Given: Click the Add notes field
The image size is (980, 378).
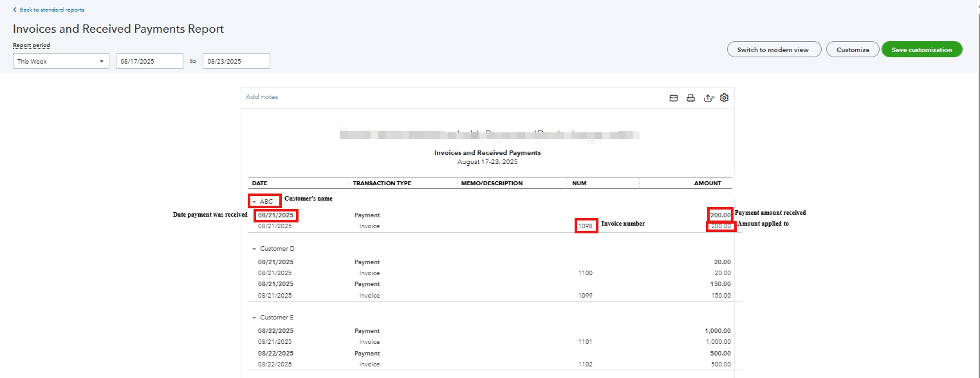Looking at the screenshot, I should (x=263, y=97).
